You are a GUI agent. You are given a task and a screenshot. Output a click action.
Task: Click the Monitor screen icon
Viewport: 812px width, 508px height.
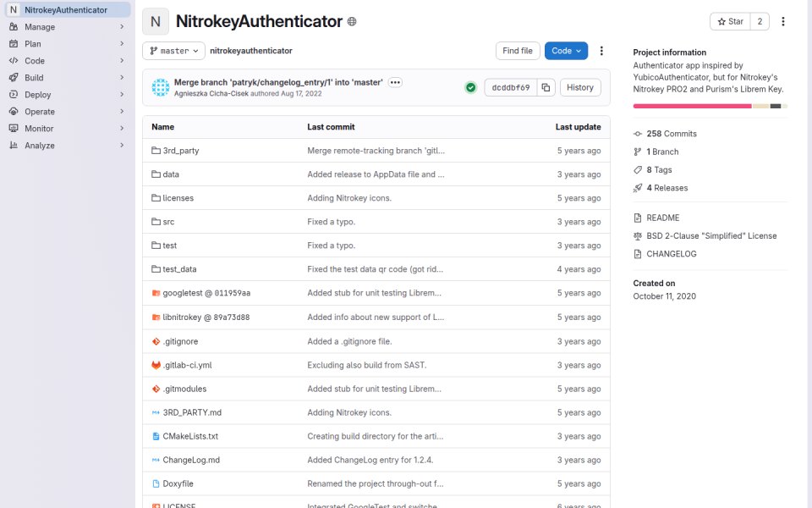coord(14,129)
